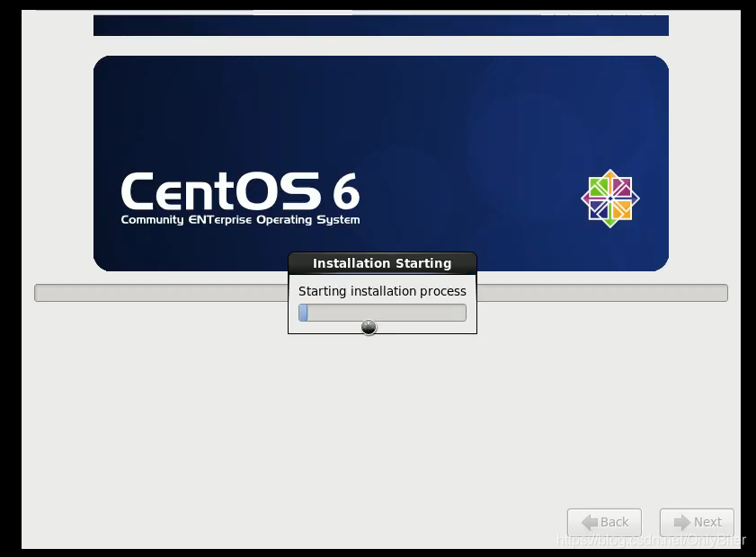Click the Next button
The image size is (756, 557).
[x=697, y=522]
